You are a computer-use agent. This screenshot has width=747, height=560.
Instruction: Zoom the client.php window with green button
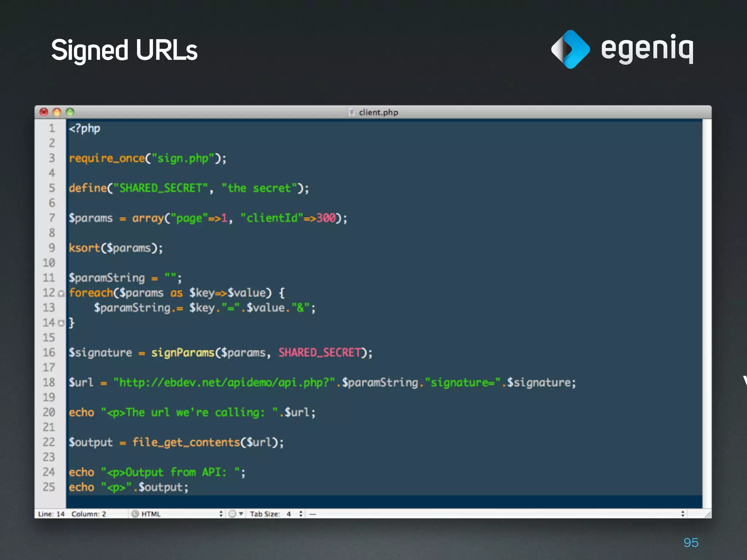coord(70,112)
